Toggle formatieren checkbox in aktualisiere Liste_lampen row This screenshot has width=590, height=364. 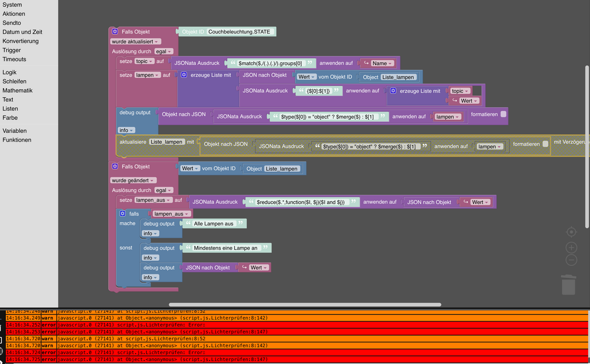pos(545,144)
